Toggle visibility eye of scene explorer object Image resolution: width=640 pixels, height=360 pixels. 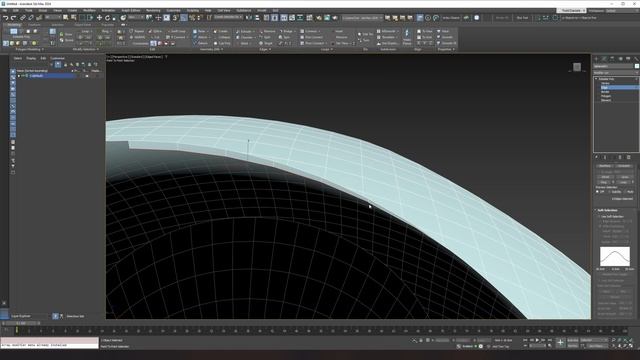(x=23, y=76)
